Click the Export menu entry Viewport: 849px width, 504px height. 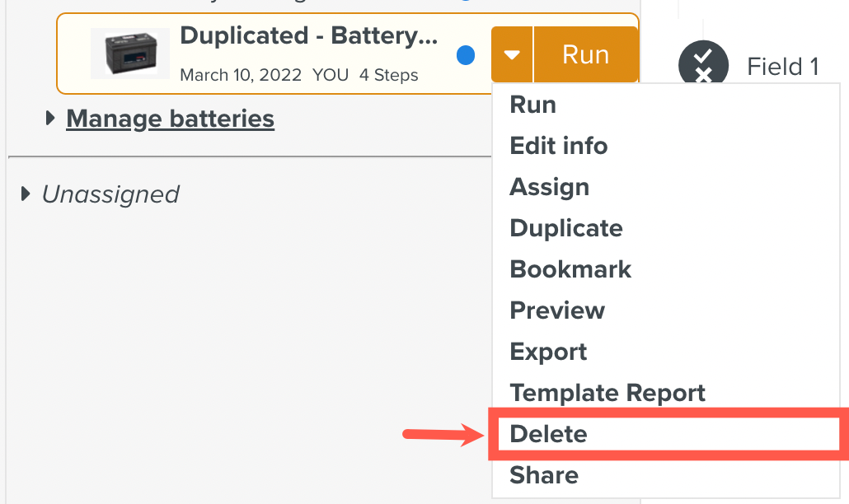548,352
